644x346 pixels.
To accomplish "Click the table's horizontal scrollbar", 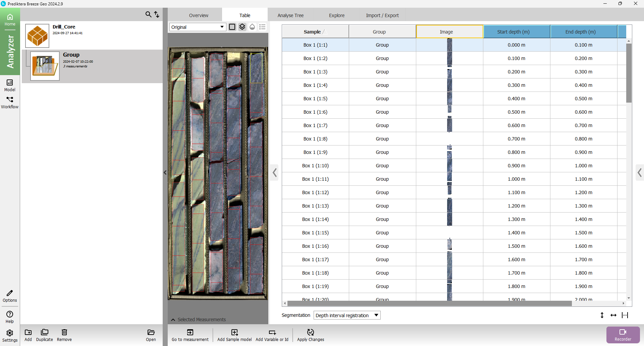I will [429, 303].
